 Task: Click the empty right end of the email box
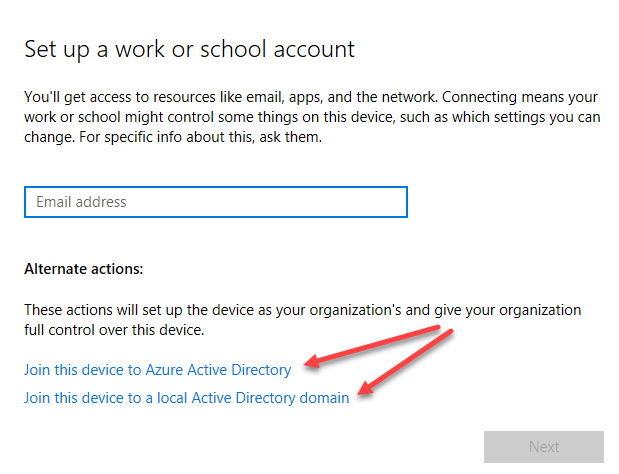pyautogui.click(x=380, y=202)
